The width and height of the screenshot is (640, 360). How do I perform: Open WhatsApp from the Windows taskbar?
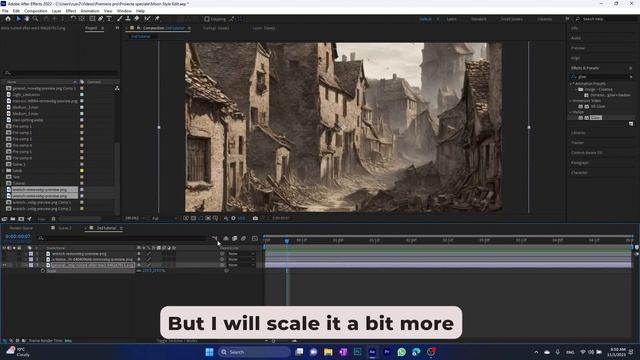(x=402, y=352)
